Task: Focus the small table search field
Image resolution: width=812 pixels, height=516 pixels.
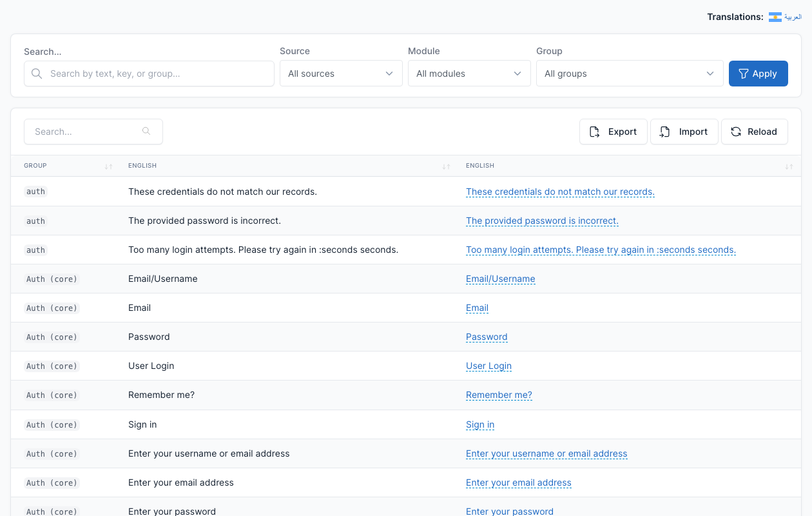Action: pos(93,132)
